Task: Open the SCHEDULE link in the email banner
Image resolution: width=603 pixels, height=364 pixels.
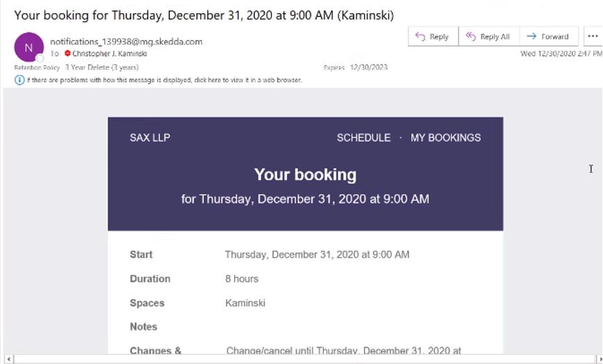Action: click(363, 138)
